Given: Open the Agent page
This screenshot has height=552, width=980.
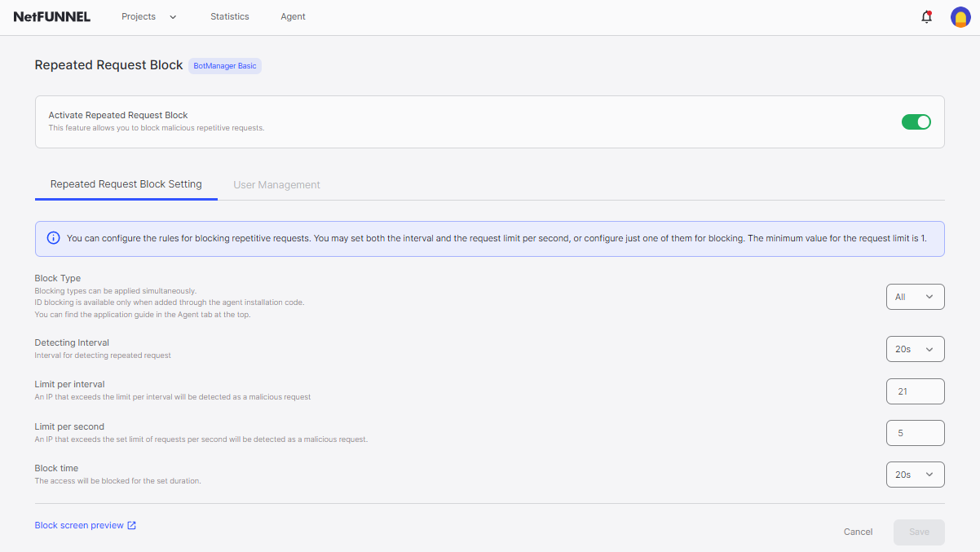Looking at the screenshot, I should [293, 16].
